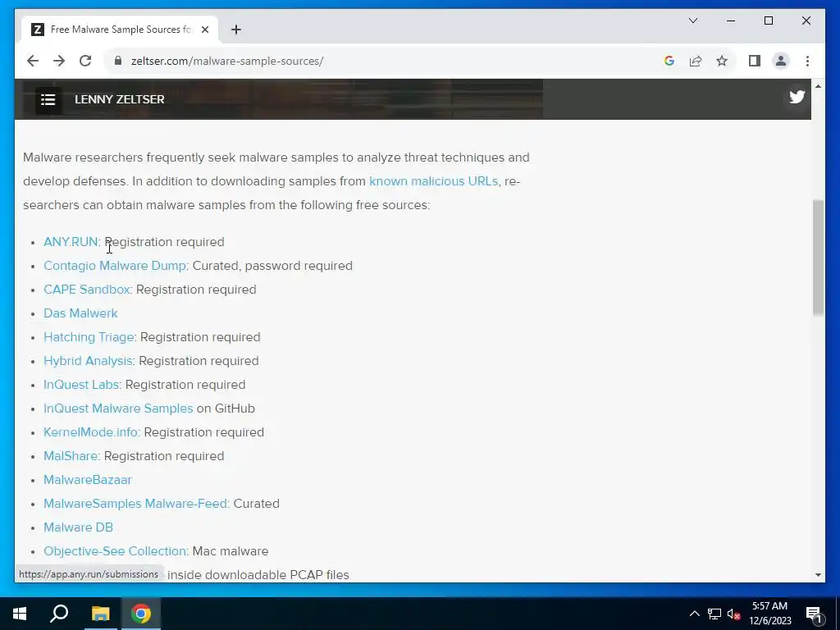
Task: Visit the KernelMode.info link
Action: [90, 432]
